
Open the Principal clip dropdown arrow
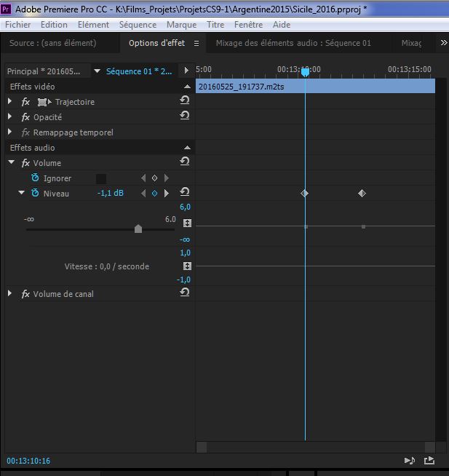(x=97, y=71)
